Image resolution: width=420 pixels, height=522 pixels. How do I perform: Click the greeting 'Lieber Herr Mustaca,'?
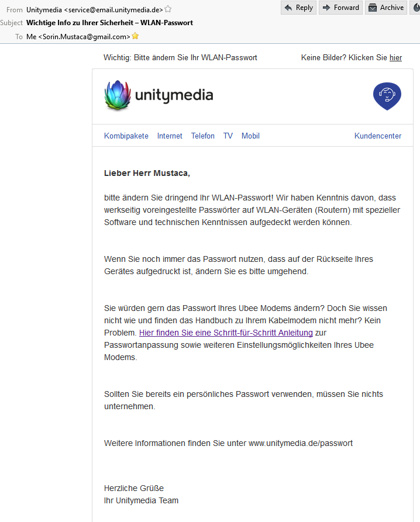click(147, 173)
